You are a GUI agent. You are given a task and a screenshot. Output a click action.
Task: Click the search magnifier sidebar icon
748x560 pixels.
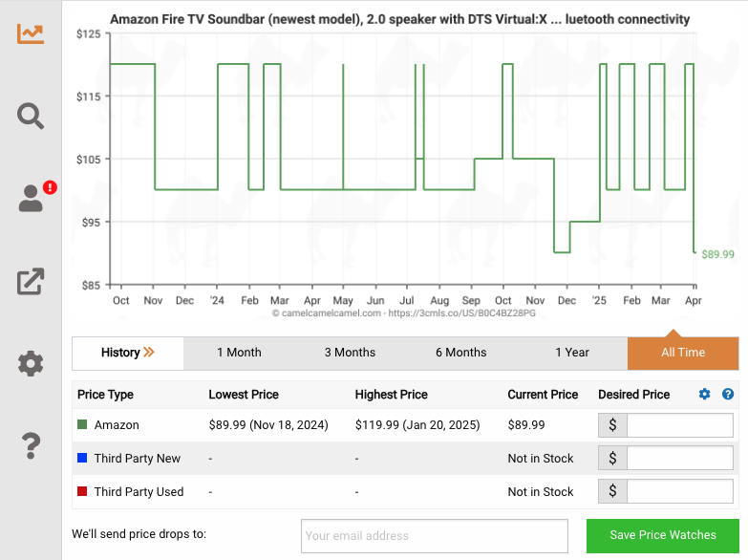pyautogui.click(x=31, y=117)
